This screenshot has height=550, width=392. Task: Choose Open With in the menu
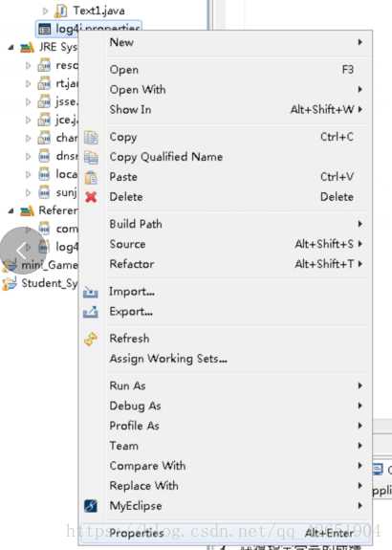click(225, 90)
